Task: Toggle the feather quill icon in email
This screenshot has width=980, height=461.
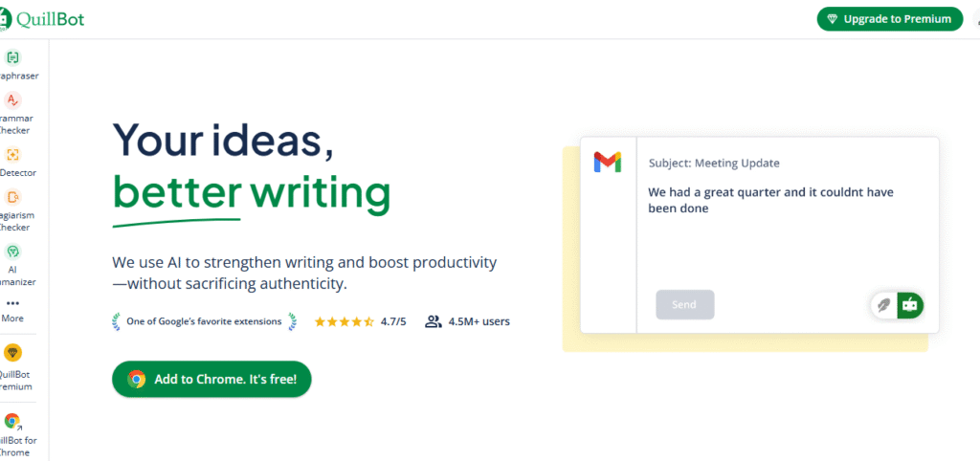Action: [x=884, y=305]
